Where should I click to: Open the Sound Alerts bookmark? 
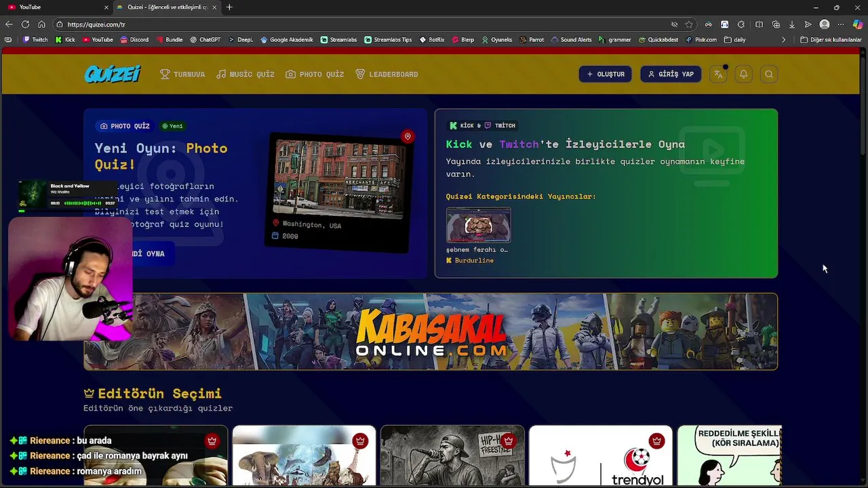(572, 40)
